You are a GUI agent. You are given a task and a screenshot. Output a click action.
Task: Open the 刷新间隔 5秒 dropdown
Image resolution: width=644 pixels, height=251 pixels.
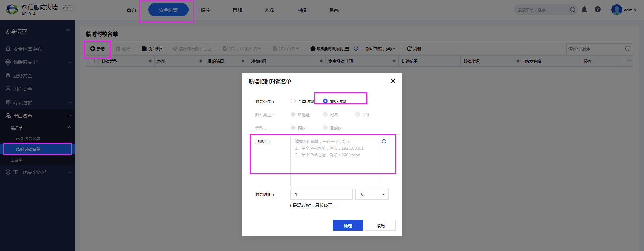(x=380, y=49)
